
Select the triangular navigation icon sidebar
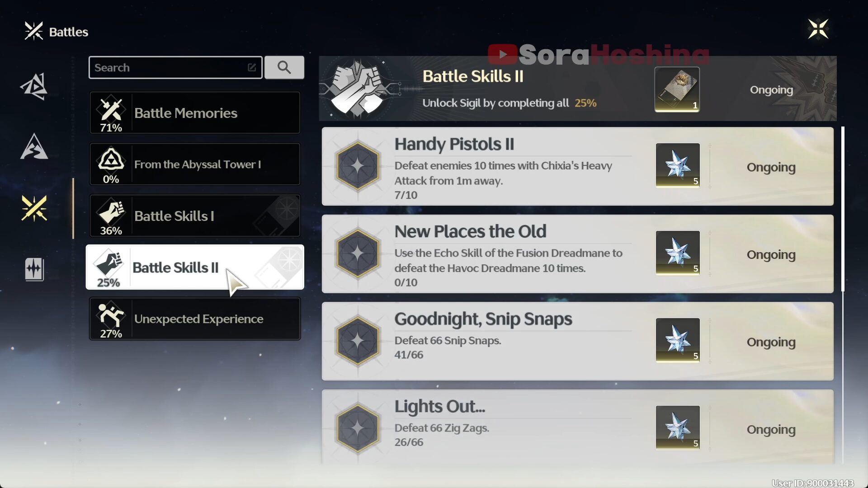[x=34, y=148]
